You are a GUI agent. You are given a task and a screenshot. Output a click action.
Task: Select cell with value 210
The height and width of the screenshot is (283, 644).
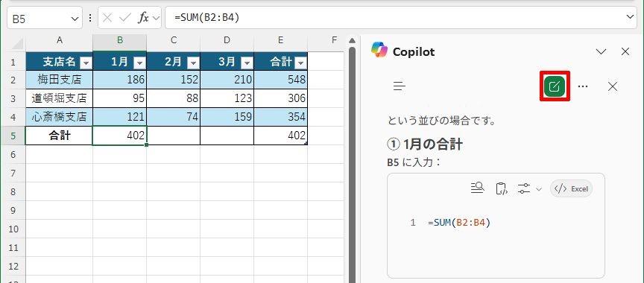pyautogui.click(x=227, y=80)
